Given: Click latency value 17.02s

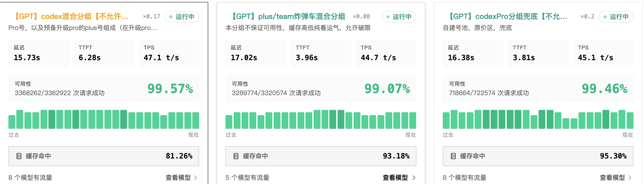Looking at the screenshot, I should tap(244, 58).
